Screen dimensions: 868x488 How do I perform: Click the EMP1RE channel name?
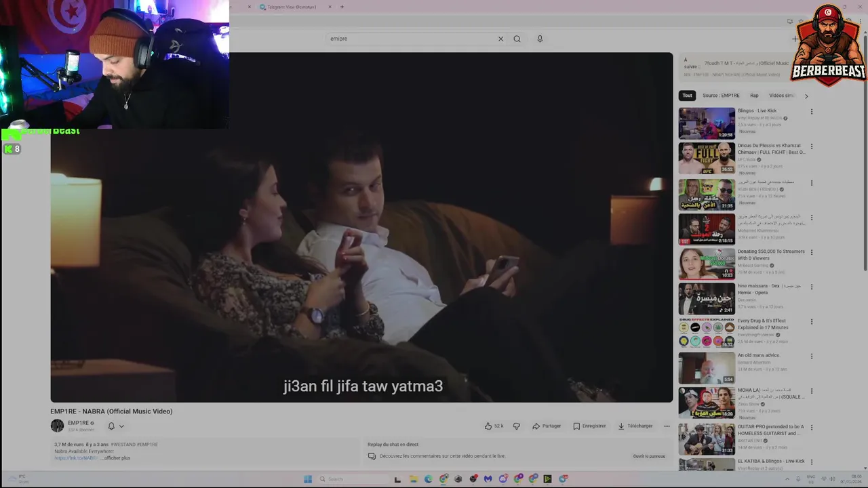point(78,423)
